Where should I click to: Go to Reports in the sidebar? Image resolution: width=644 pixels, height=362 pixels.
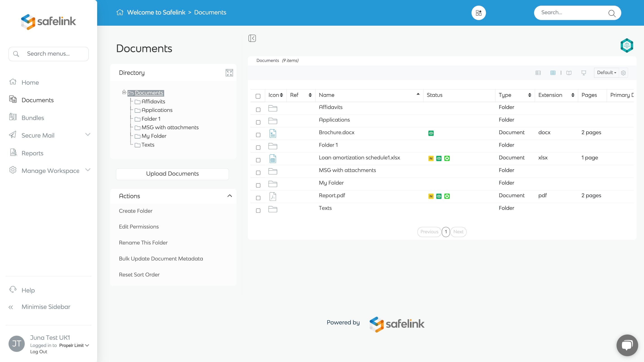[x=32, y=153]
